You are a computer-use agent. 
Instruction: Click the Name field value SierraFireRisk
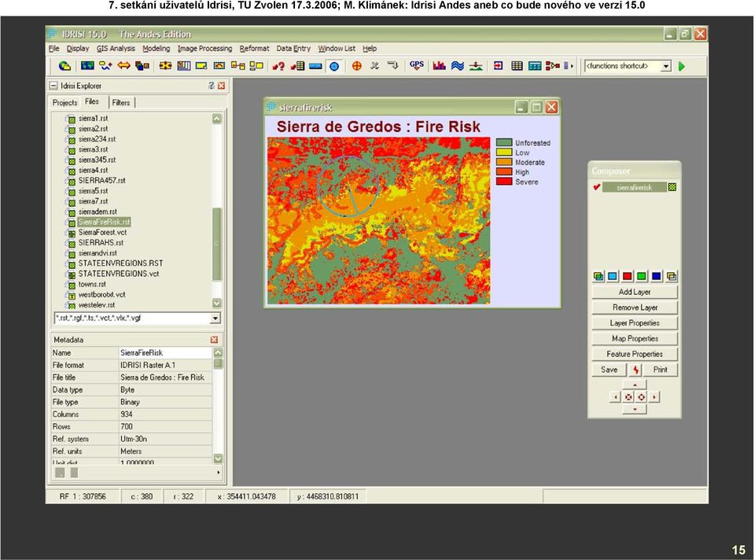(165, 353)
